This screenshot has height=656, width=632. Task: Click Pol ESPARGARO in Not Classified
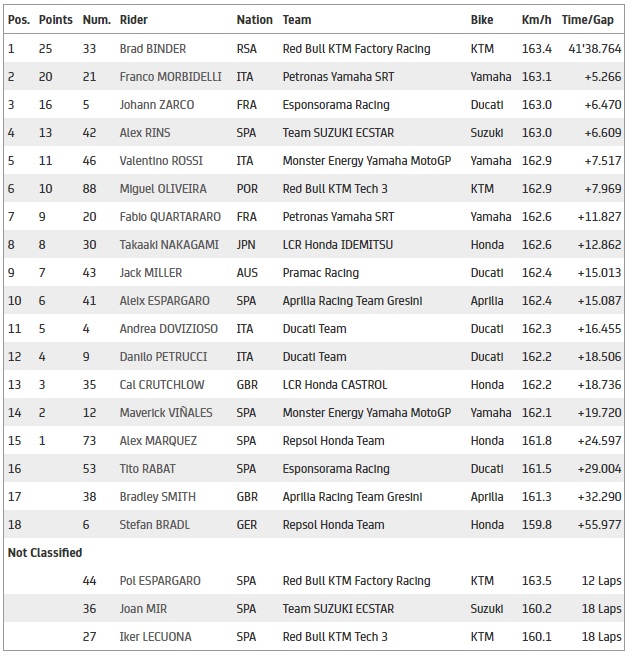[160, 580]
